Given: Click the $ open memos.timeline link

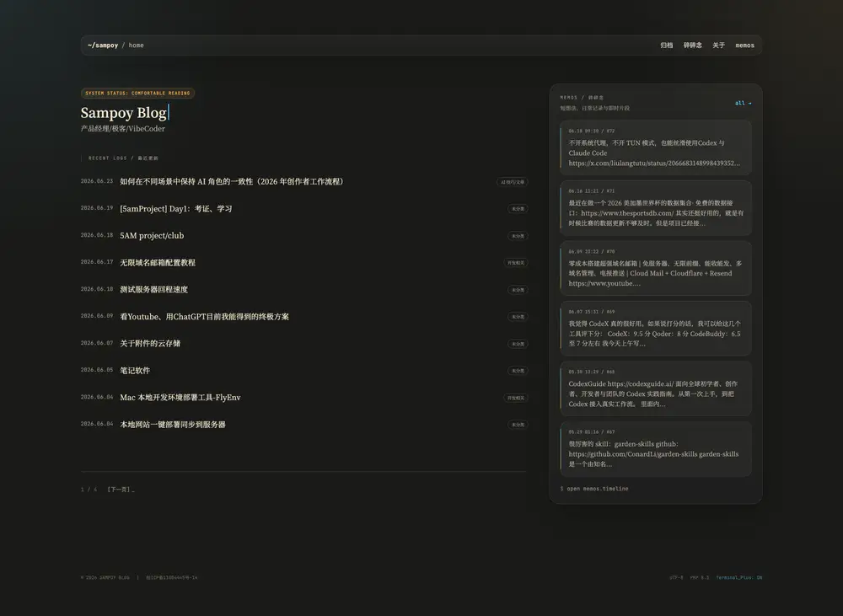Looking at the screenshot, I should click(594, 489).
